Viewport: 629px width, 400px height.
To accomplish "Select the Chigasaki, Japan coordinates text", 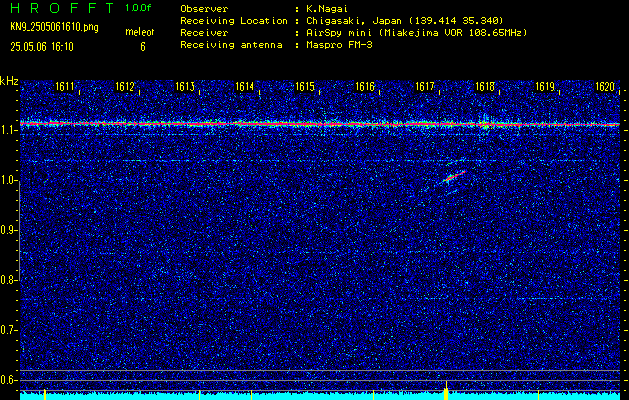I will pos(404,21).
